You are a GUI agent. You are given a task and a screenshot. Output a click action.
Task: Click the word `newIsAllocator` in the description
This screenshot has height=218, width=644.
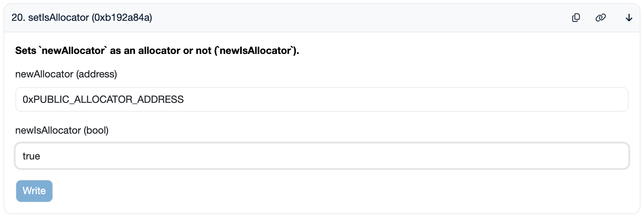click(x=255, y=50)
